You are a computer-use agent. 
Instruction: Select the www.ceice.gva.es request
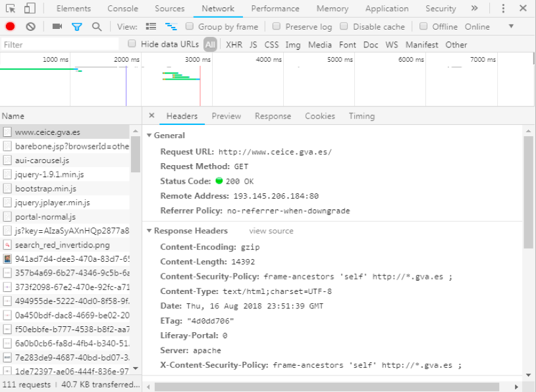(65, 132)
